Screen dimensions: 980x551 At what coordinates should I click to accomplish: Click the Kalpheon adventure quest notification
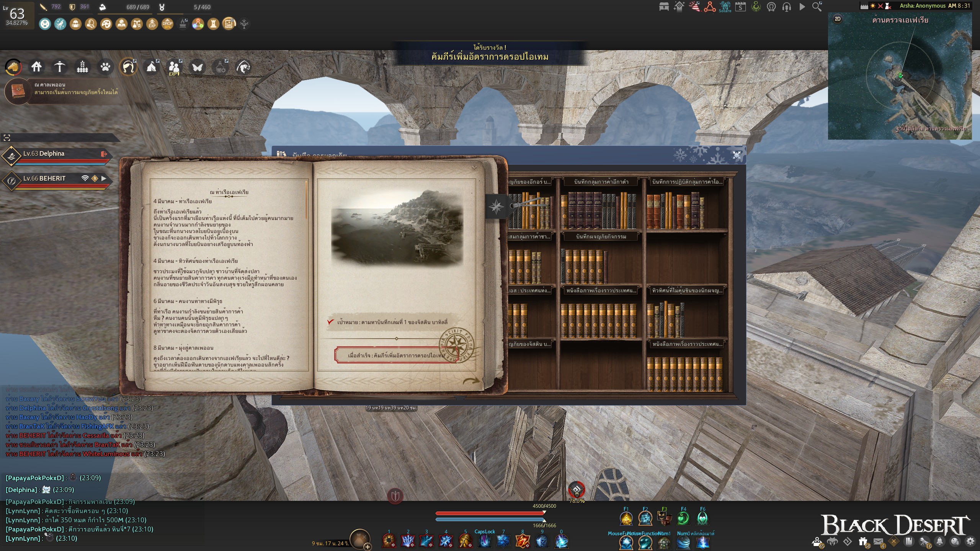tap(65, 89)
